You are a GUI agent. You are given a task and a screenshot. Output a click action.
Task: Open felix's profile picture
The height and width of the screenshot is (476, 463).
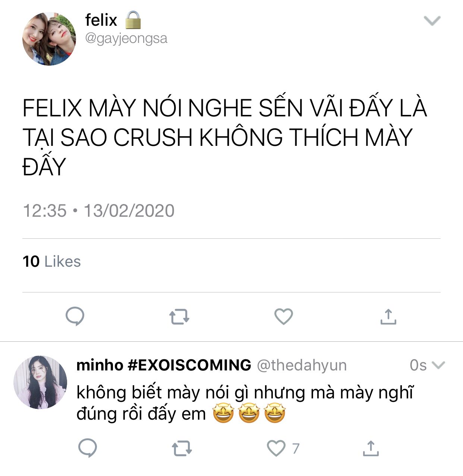pos(49,39)
